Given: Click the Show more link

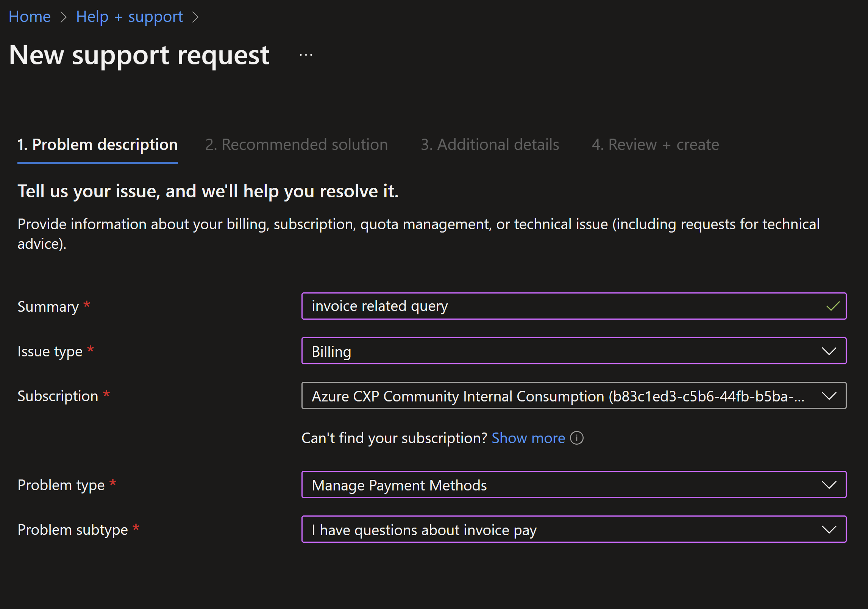Looking at the screenshot, I should tap(528, 438).
